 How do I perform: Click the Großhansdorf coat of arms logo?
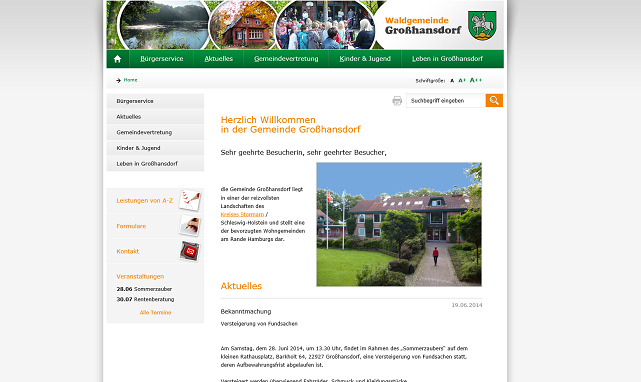pos(482,25)
